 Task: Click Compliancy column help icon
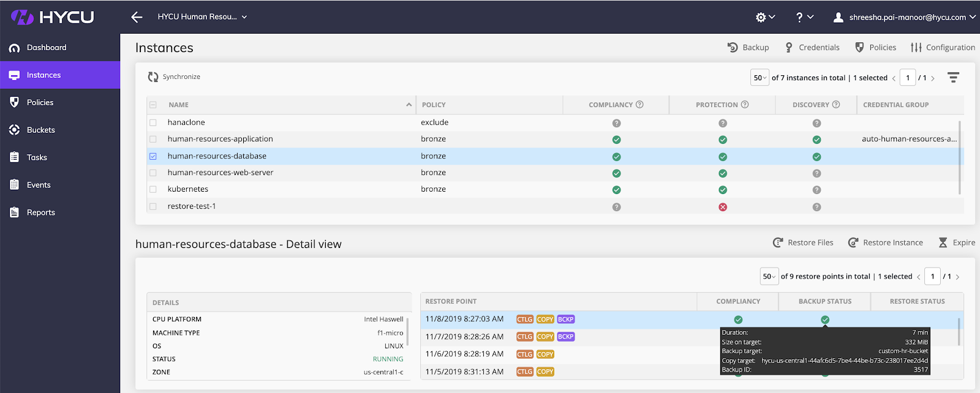(x=639, y=105)
